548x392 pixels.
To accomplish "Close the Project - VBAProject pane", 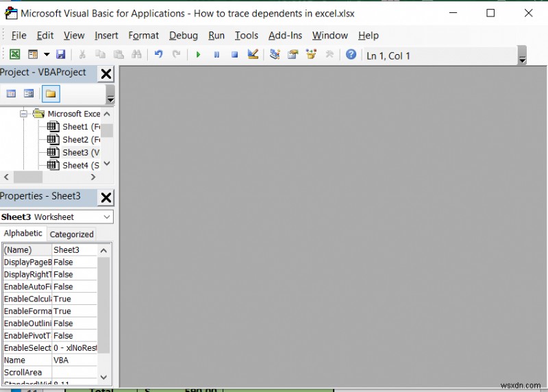I will pos(106,74).
